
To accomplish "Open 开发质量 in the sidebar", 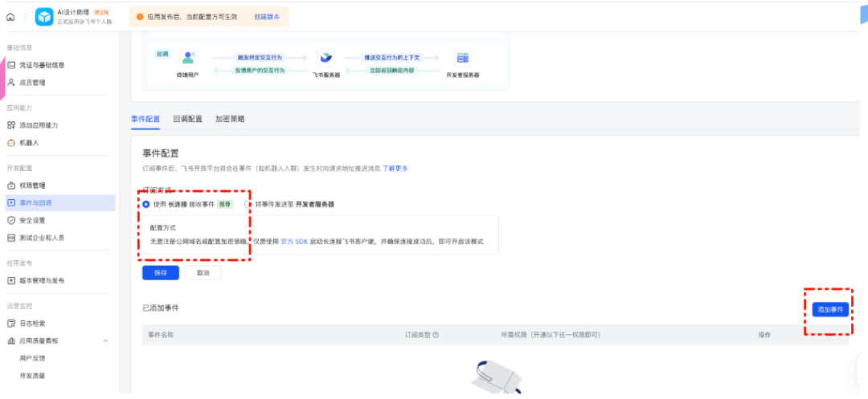I will [32, 376].
